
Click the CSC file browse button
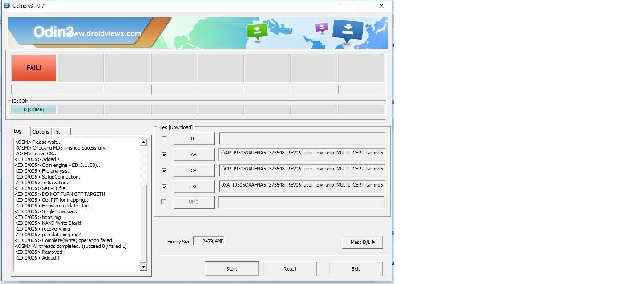click(194, 187)
